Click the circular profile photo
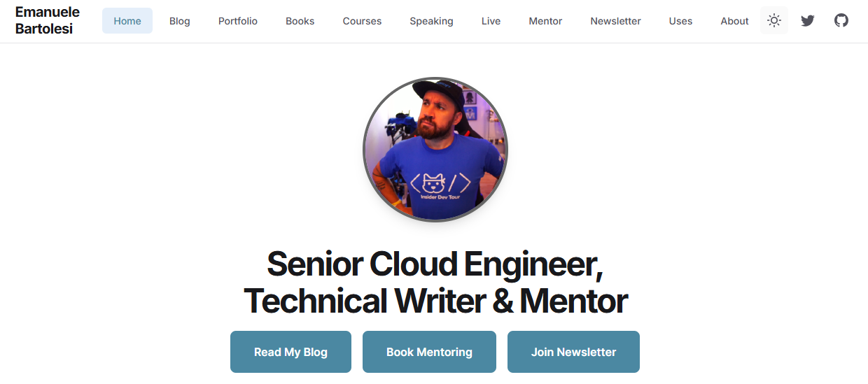The image size is (868, 384). pos(435,150)
